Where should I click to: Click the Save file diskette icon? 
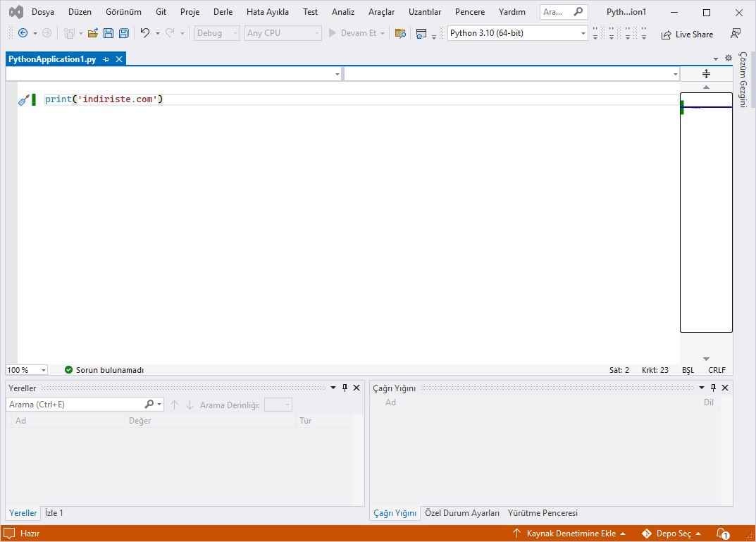[109, 33]
